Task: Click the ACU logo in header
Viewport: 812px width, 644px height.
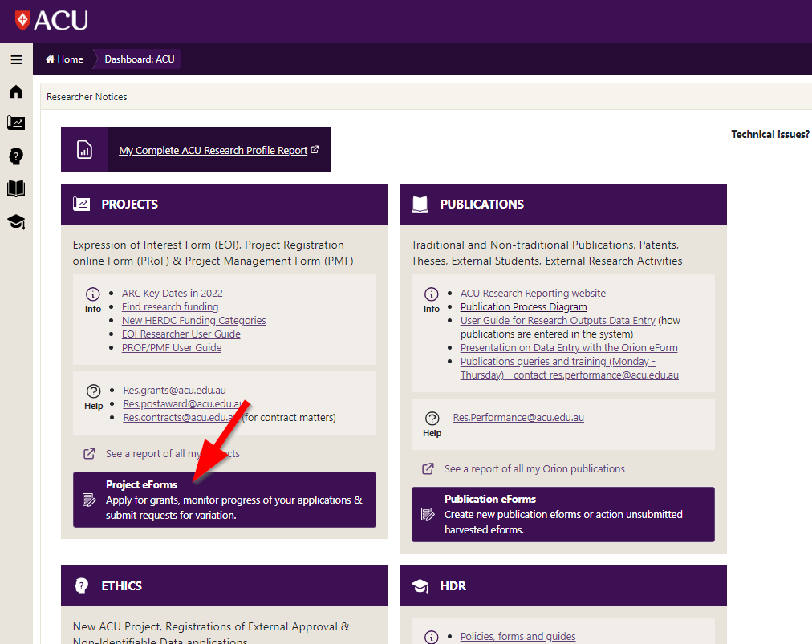Action: point(51,20)
